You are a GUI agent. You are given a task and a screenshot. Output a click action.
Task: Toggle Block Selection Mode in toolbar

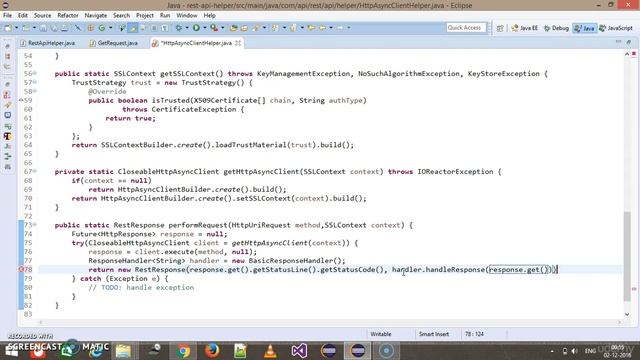154,28
